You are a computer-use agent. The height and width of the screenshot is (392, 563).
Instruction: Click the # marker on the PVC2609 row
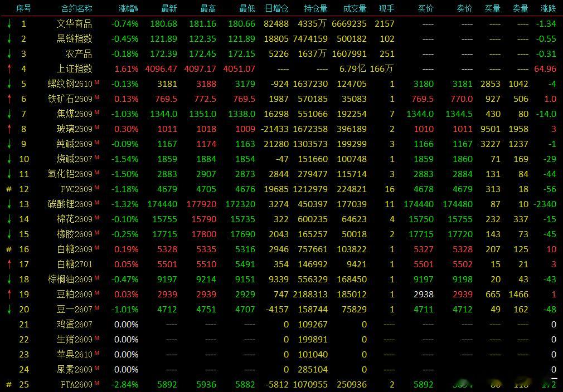click(9, 189)
